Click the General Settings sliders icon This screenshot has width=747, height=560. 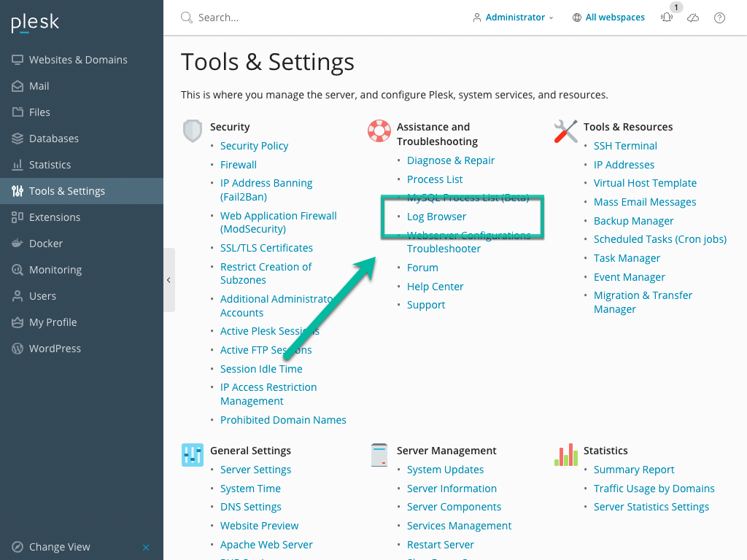(193, 455)
